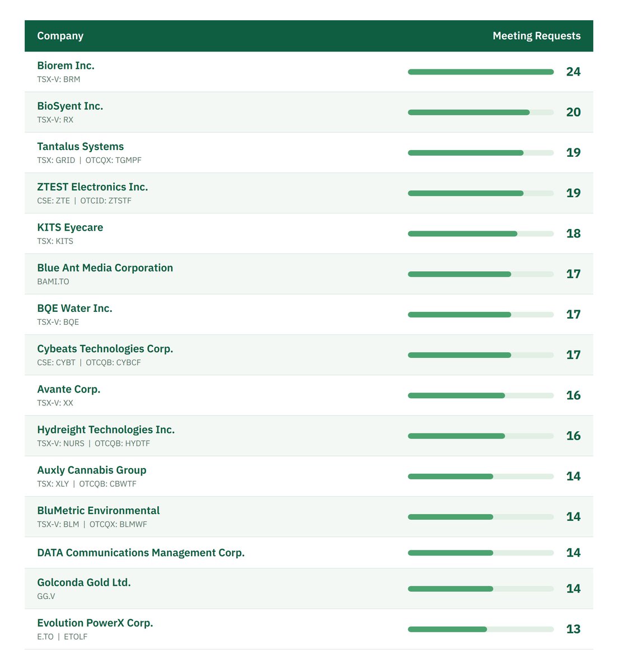Click ticker text E.TO | ETOLF
Viewport: 618px width, 672px height.
[x=62, y=637]
